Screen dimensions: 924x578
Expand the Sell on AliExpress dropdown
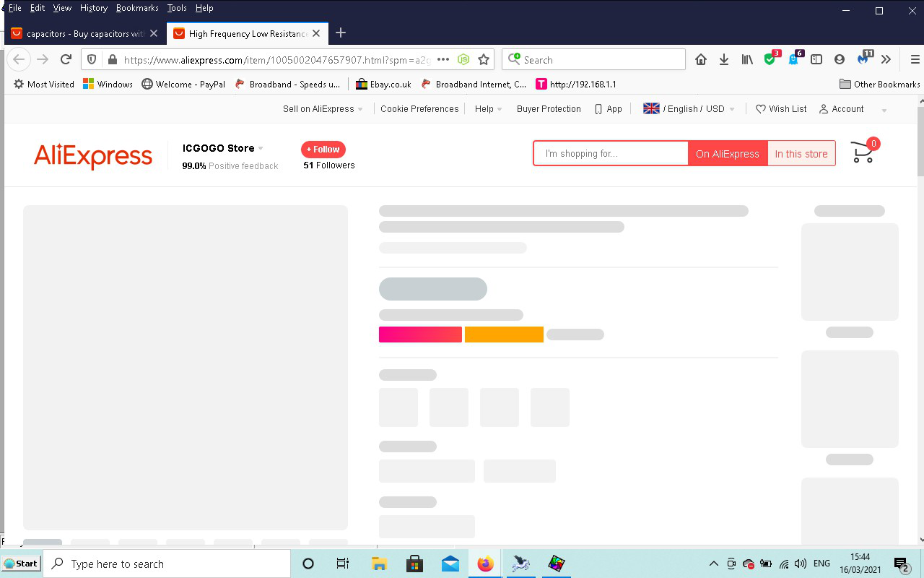[323, 109]
